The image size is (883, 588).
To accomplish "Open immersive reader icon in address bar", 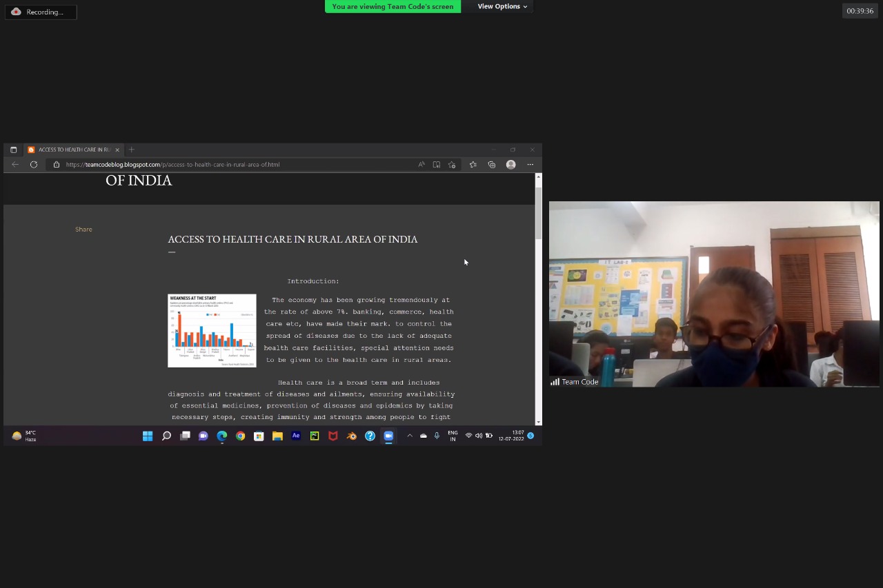I will 437,165.
